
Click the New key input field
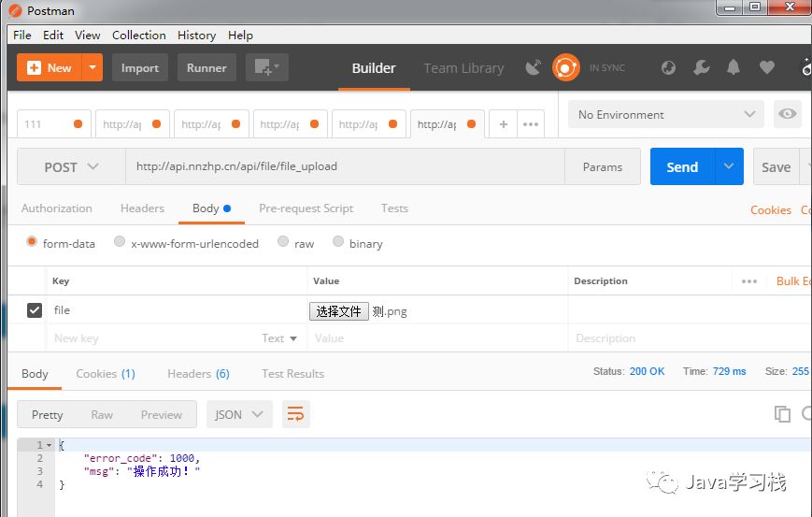click(x=152, y=338)
